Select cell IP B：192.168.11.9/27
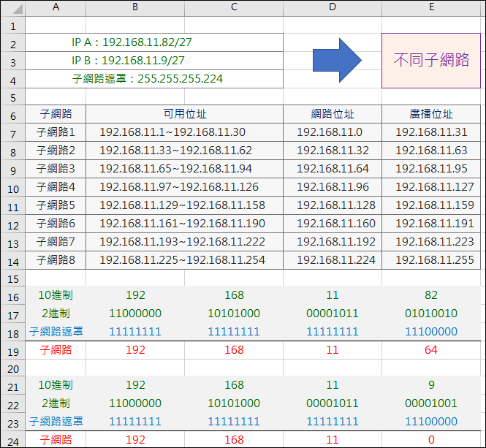486x448 pixels. [154, 61]
